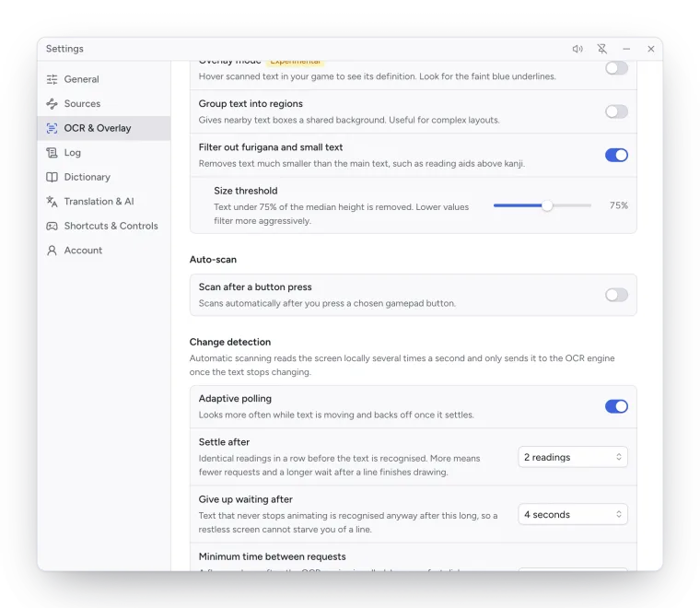Viewport: 700px width, 608px height.
Task: Open Shortcuts & Controls settings
Action: [103, 226]
